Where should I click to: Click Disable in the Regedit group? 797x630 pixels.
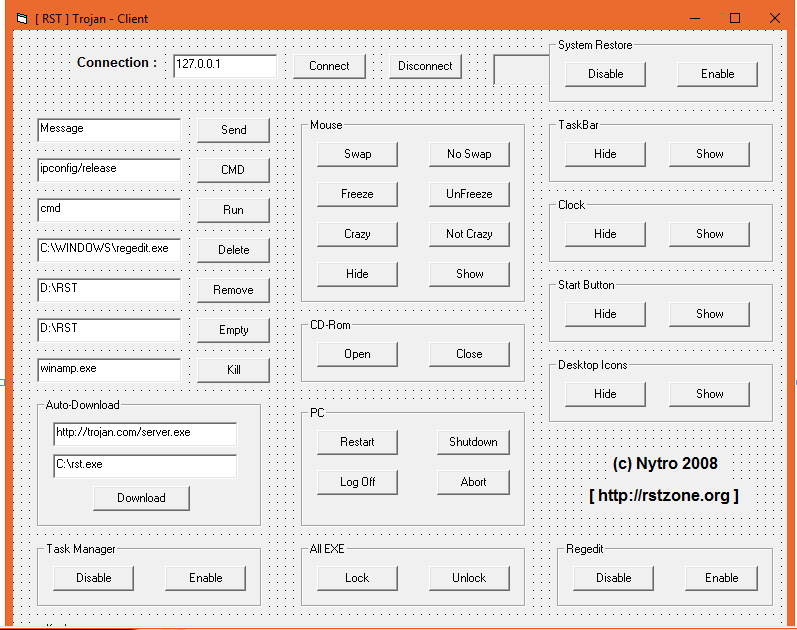[x=614, y=578]
